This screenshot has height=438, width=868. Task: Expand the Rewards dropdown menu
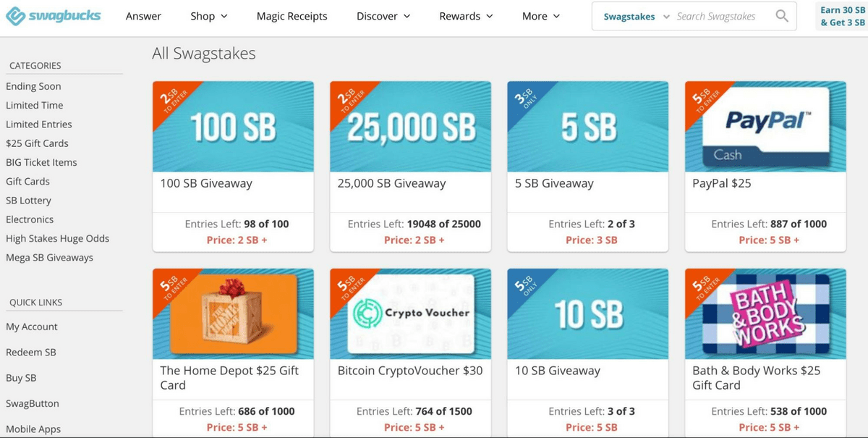tap(466, 16)
